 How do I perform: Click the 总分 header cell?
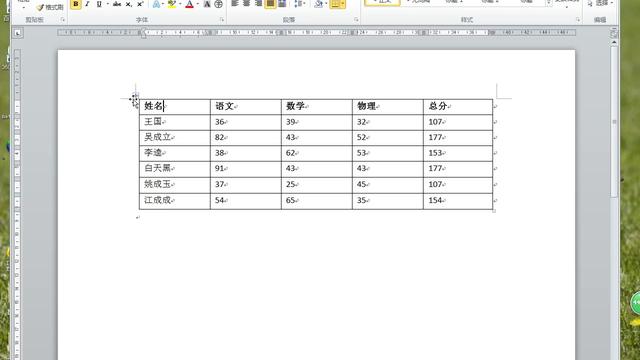458,107
